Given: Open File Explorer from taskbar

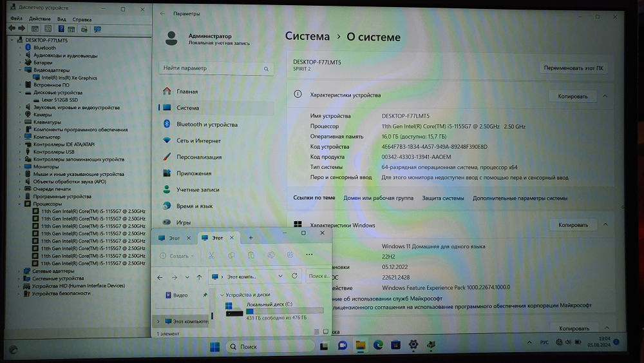Looking at the screenshot, I should coord(361,346).
